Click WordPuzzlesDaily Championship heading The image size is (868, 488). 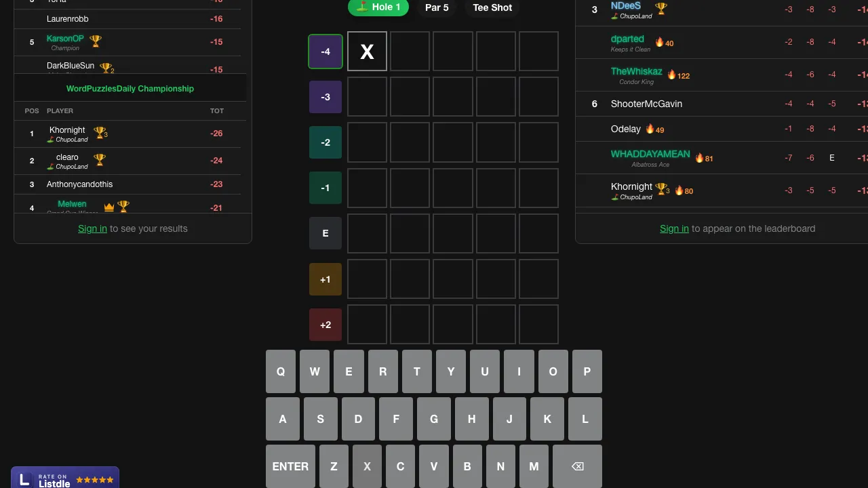point(130,89)
